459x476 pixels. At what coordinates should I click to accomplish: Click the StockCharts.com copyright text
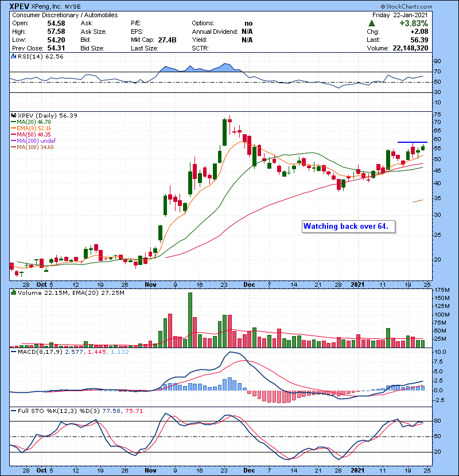[x=406, y=6]
